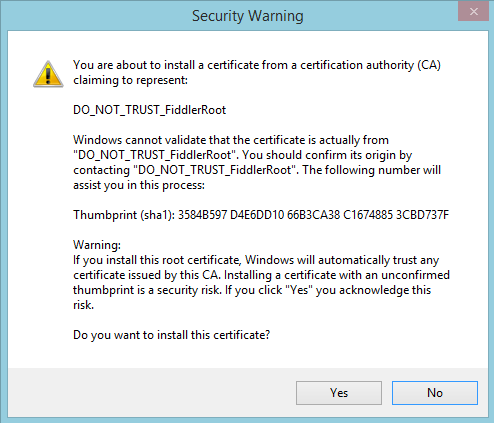Click the Thumbprint (sha1) label

point(124,215)
